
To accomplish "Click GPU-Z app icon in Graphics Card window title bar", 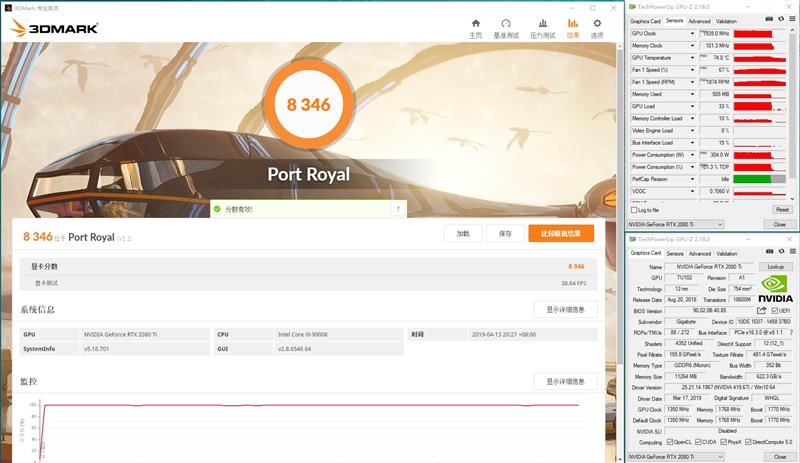I will 633,239.
